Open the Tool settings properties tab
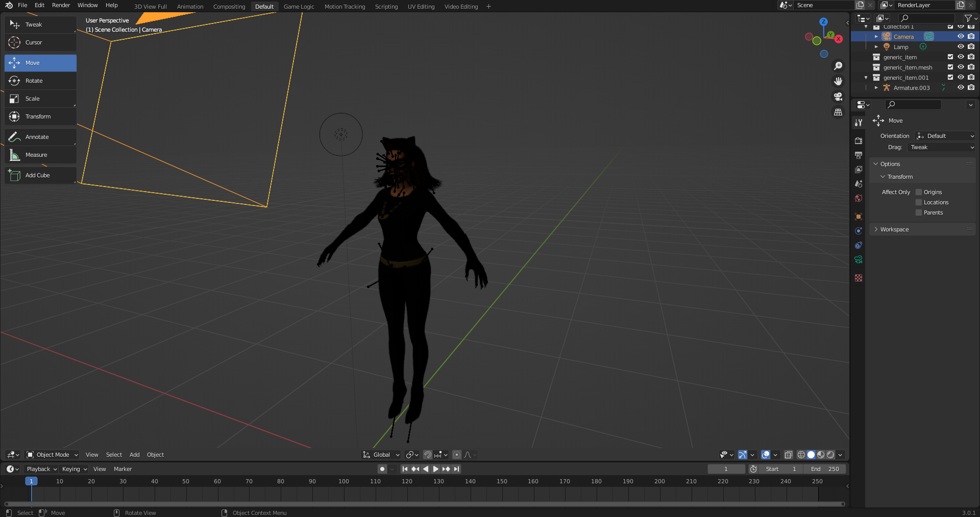The width and height of the screenshot is (980, 517). (859, 123)
